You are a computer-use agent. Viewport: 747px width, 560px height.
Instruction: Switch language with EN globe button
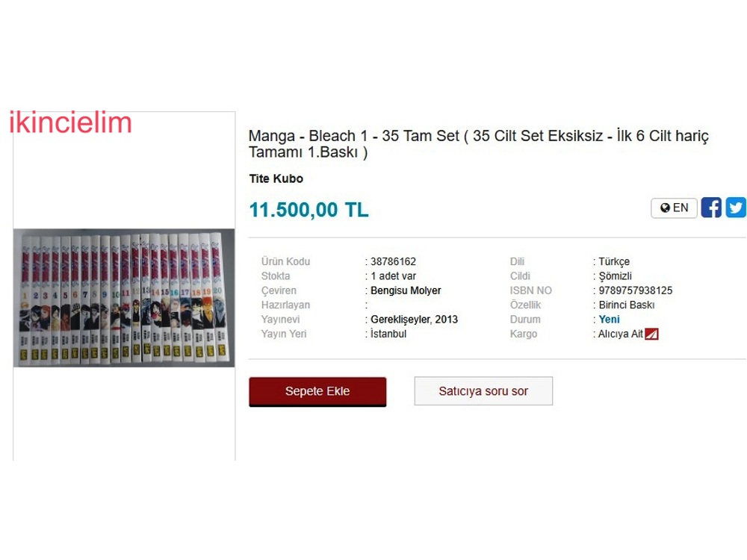click(674, 208)
